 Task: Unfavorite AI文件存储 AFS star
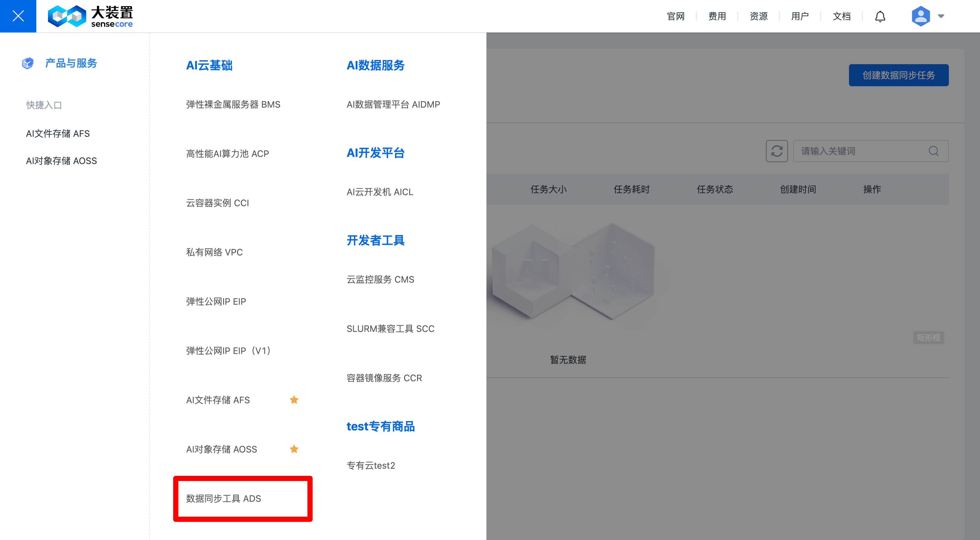pyautogui.click(x=294, y=400)
